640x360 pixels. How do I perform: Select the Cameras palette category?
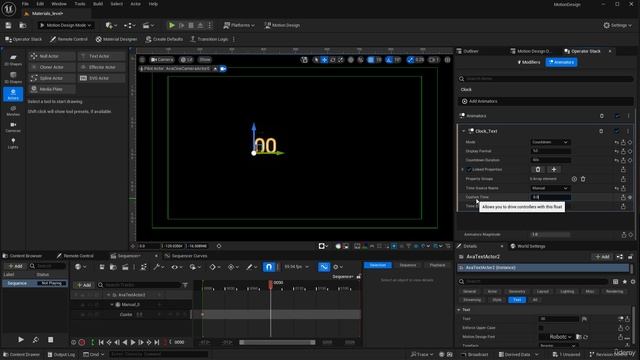pyautogui.click(x=13, y=127)
